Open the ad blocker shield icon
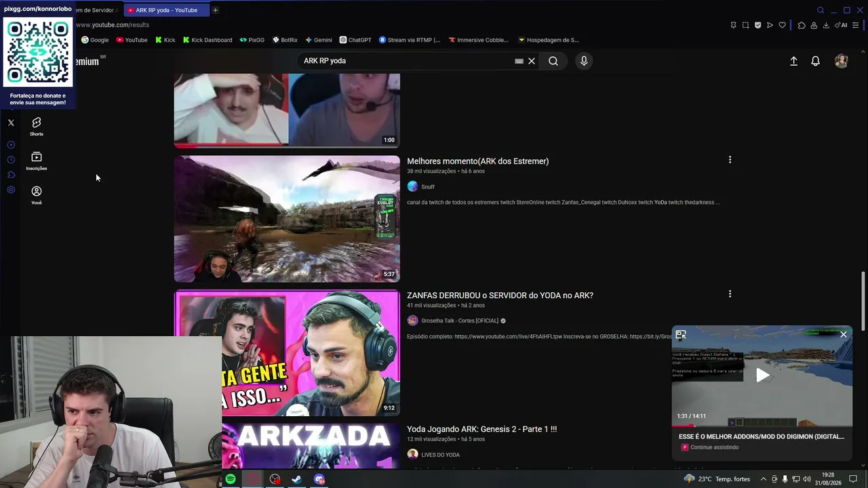The width and height of the screenshot is (868, 488). pyautogui.click(x=757, y=25)
